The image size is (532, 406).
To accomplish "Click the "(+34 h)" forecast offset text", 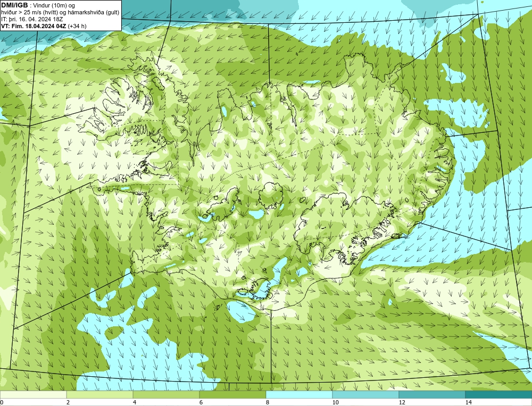I will point(77,26).
